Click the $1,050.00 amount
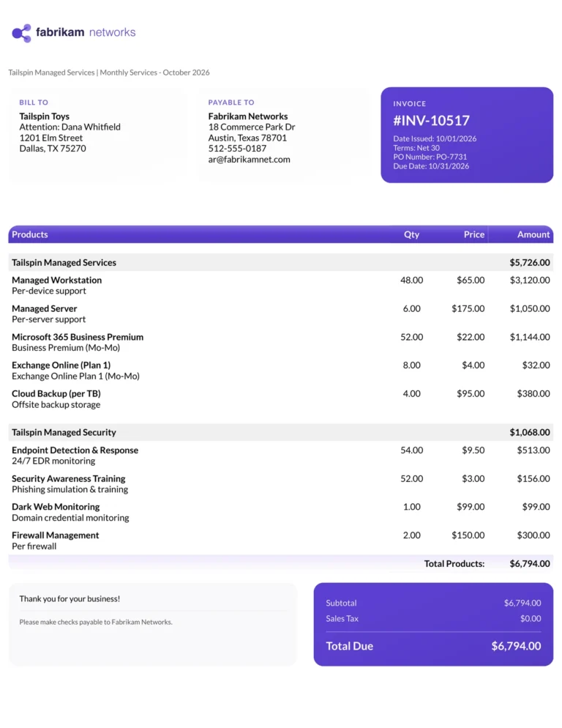 tap(530, 308)
